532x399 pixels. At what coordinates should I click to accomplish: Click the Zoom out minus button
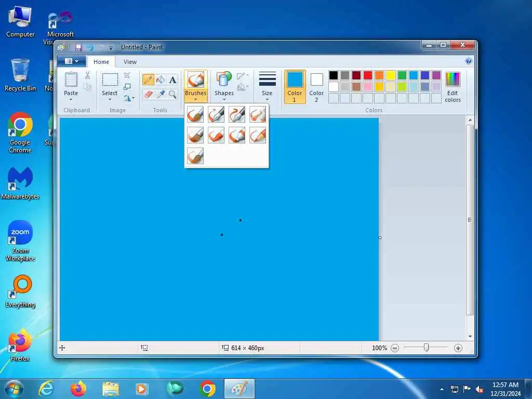point(395,348)
